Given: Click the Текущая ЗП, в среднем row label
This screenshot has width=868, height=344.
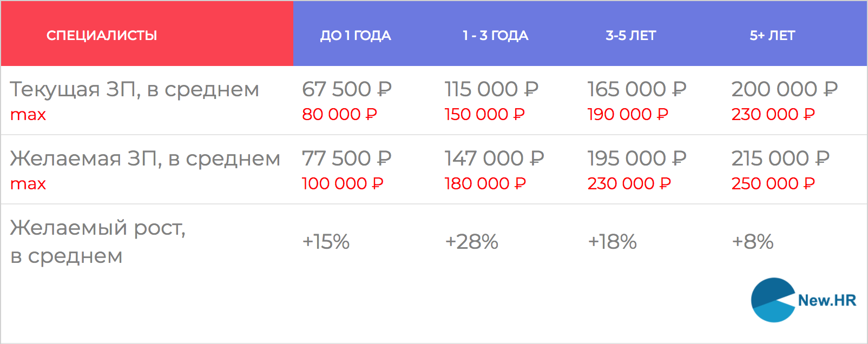Looking at the screenshot, I should [x=135, y=89].
